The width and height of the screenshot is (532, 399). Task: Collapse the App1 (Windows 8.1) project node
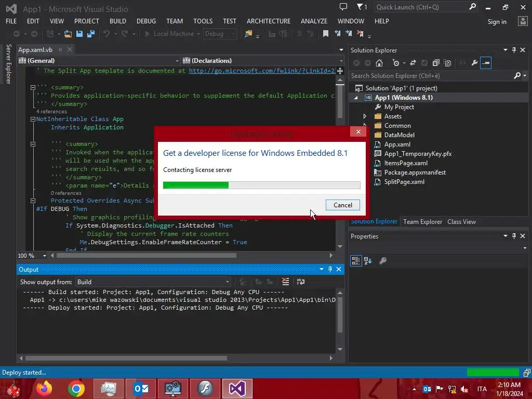pos(356,98)
